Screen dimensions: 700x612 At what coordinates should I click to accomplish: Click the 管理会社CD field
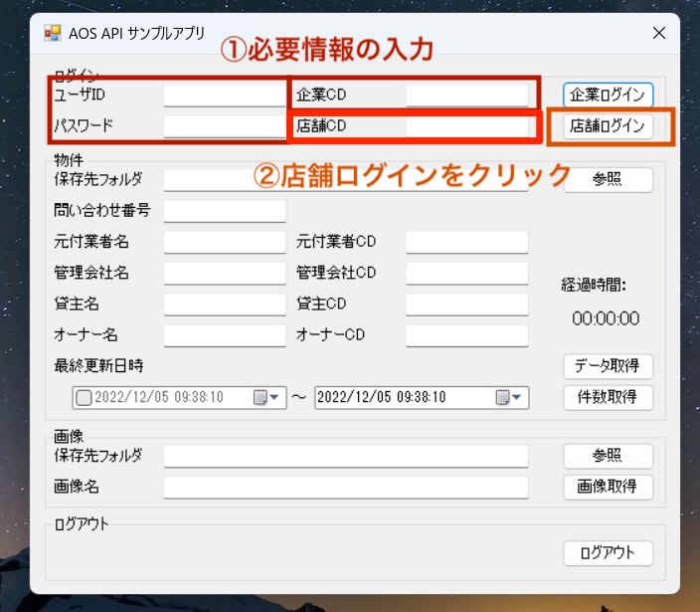(x=467, y=273)
